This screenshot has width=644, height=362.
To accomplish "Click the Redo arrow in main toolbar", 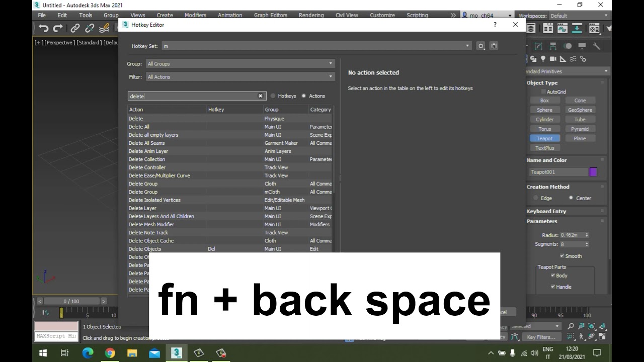I will tap(58, 28).
